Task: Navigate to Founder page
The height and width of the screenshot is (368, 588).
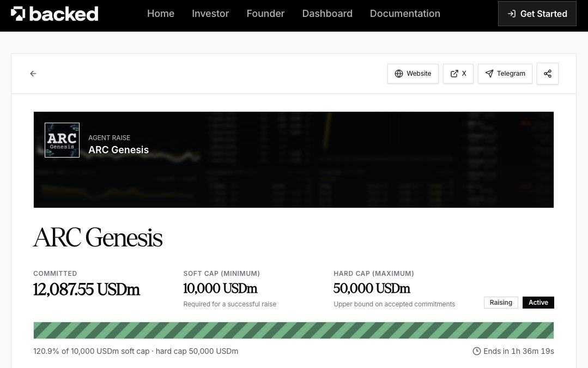Action: 265,14
